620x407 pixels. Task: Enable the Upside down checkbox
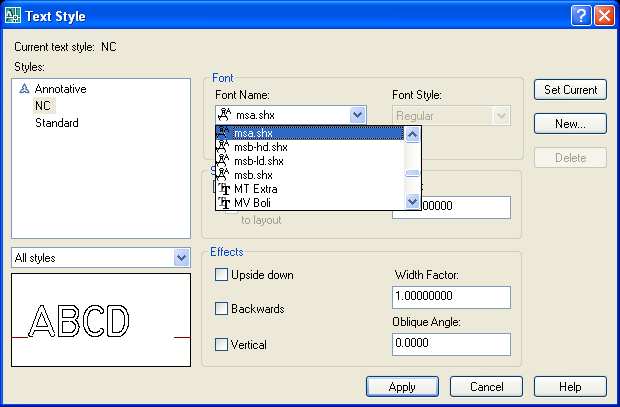[222, 275]
